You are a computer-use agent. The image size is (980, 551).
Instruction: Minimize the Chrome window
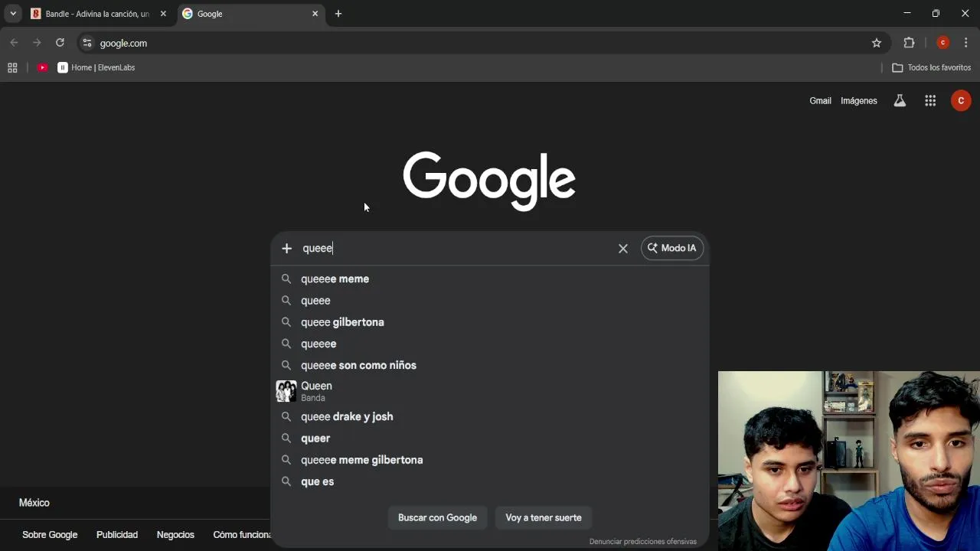(906, 13)
